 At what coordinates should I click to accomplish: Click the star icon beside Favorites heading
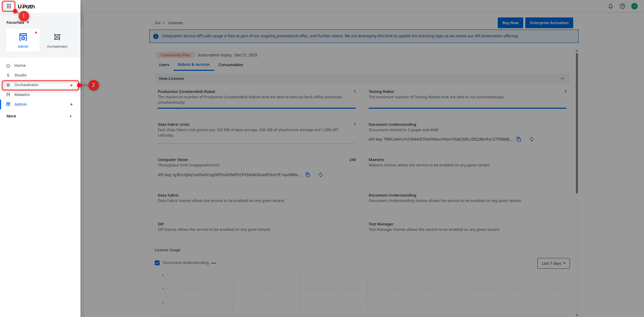point(28,22)
